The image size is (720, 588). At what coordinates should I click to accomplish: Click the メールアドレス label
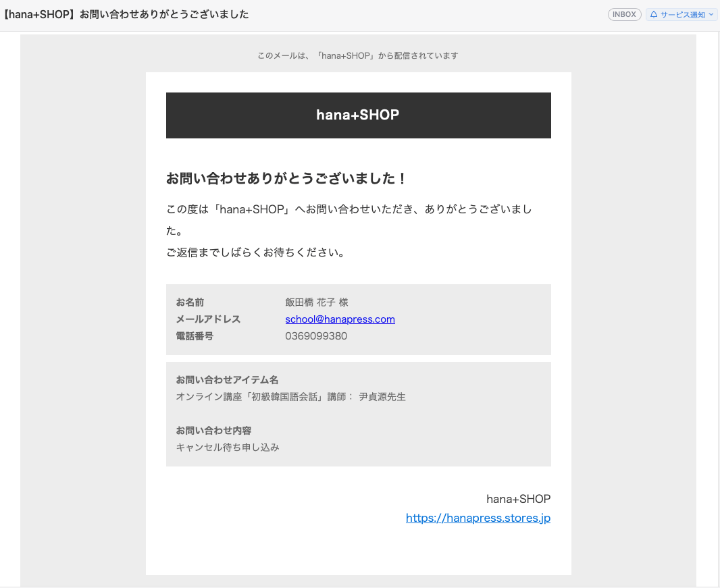tap(208, 319)
